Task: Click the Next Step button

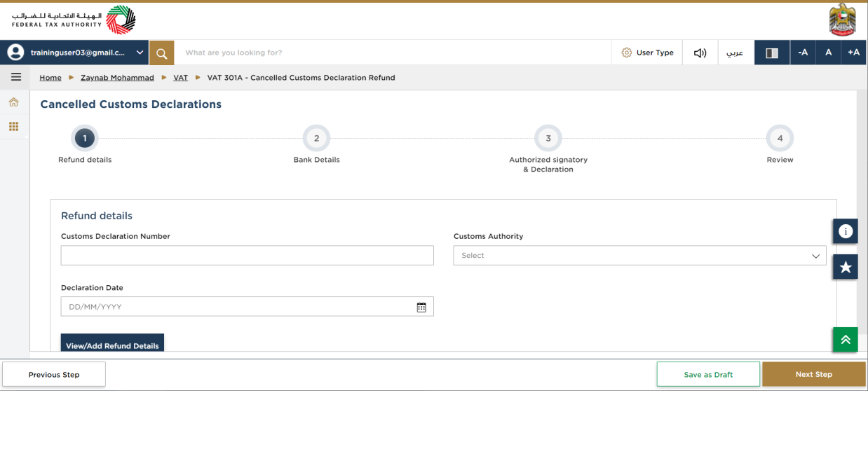Action: click(814, 374)
